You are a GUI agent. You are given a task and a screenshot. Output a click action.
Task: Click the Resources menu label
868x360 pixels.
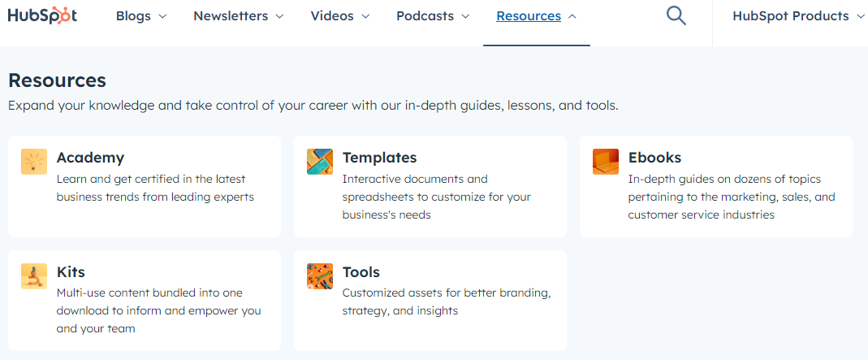[529, 16]
